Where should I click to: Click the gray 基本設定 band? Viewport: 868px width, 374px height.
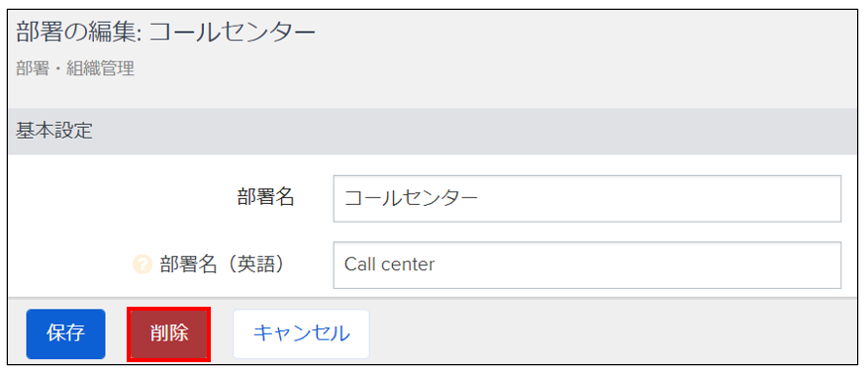pos(433,132)
